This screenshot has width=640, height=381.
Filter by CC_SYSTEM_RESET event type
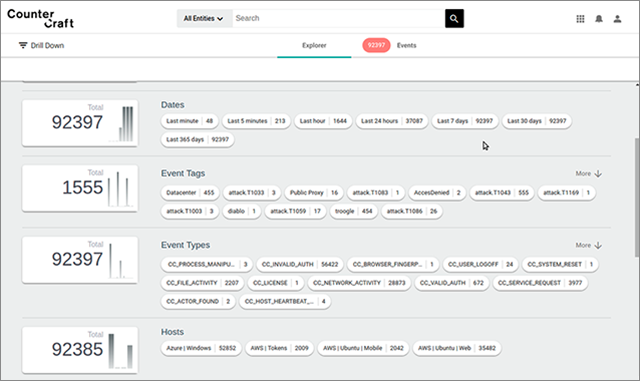(x=560, y=265)
